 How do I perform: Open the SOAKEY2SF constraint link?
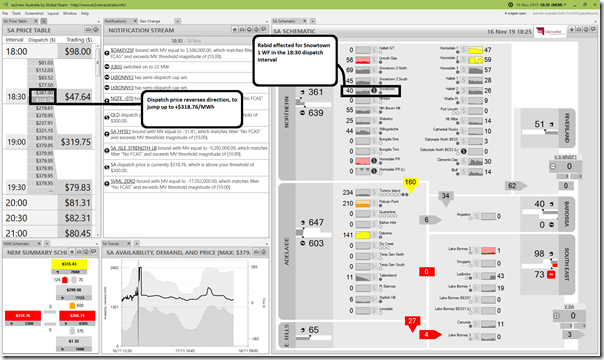(122, 50)
